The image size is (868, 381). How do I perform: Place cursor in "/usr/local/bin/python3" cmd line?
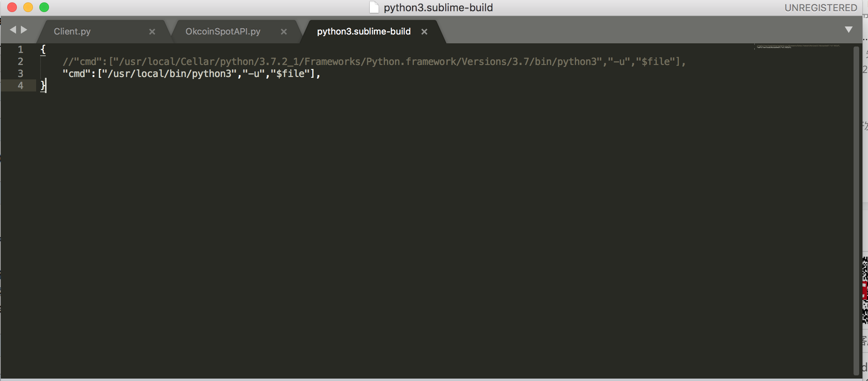tap(191, 73)
